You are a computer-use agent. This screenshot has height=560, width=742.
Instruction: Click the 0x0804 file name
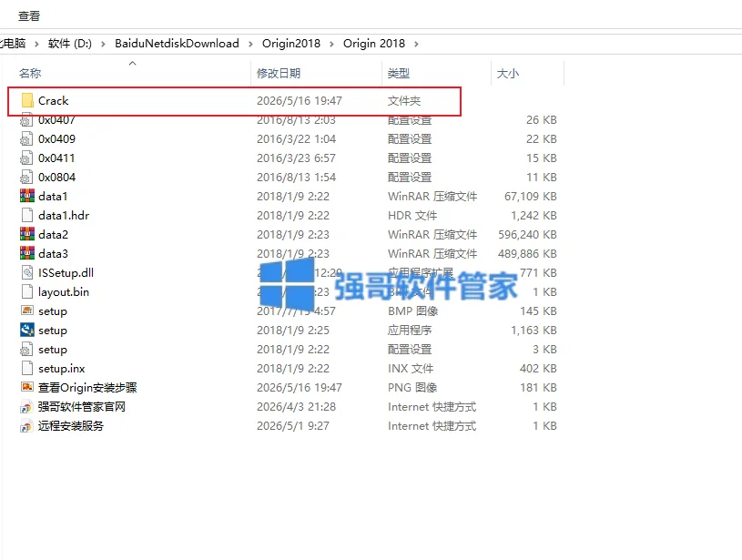(56, 177)
